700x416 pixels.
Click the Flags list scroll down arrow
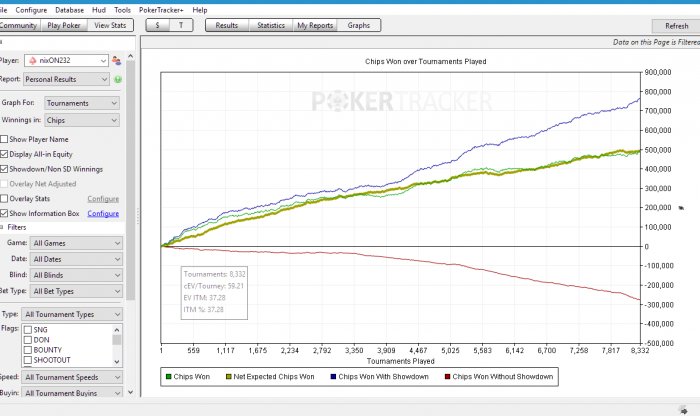point(117,362)
